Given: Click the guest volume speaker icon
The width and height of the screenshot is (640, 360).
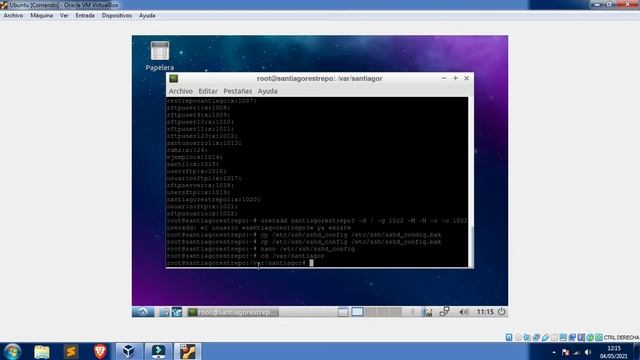Looking at the screenshot, I should (x=463, y=312).
